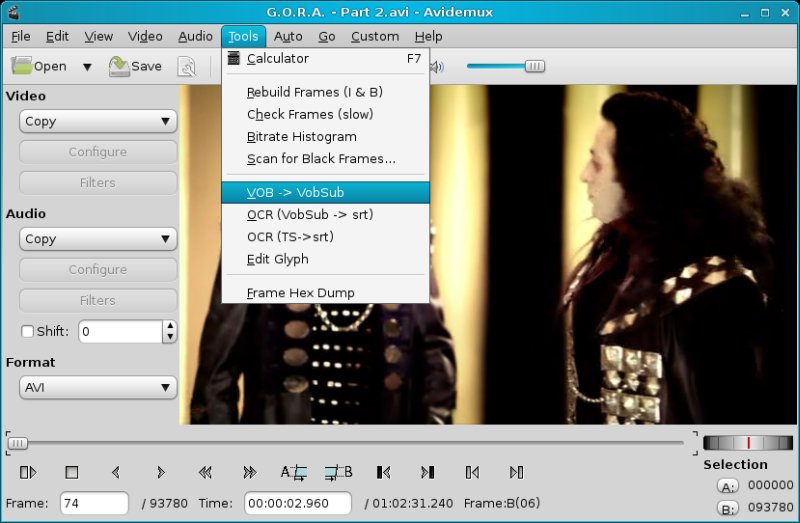Choose Scan for Black Frames...

325,159
